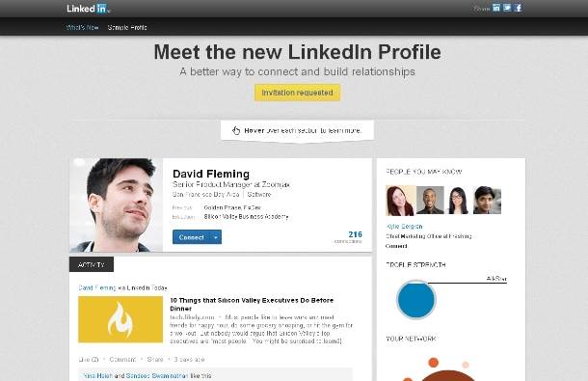
Task: Expand the Connect button dropdown arrow
Action: pyautogui.click(x=216, y=237)
